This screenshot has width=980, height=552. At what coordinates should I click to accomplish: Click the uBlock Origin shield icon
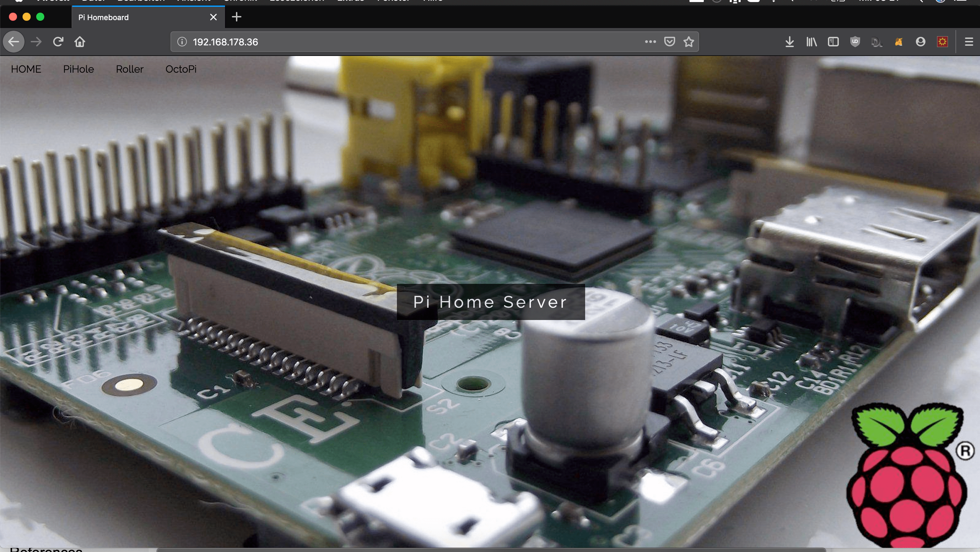(x=855, y=42)
